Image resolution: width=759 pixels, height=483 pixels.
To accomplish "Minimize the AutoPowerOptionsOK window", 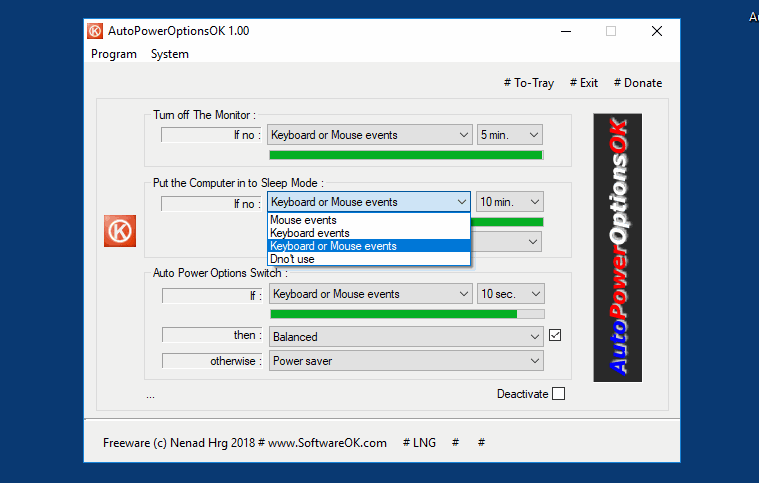I will [x=566, y=31].
